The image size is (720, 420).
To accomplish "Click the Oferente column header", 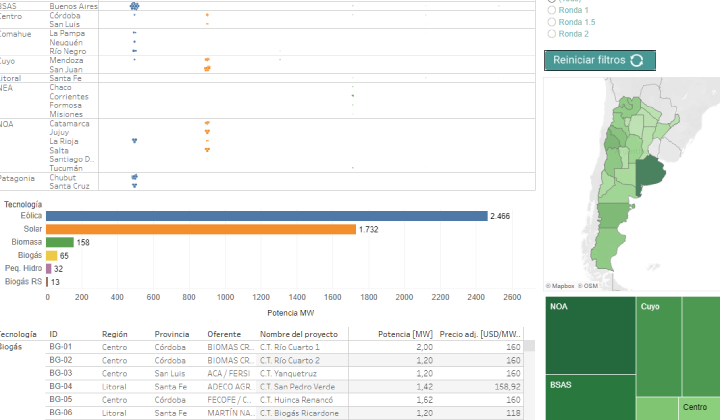I will 224,334.
